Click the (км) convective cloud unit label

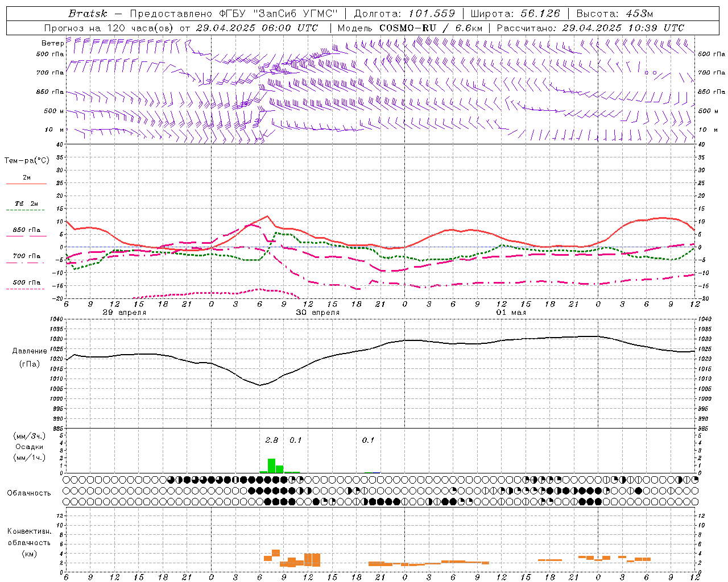coord(29,554)
